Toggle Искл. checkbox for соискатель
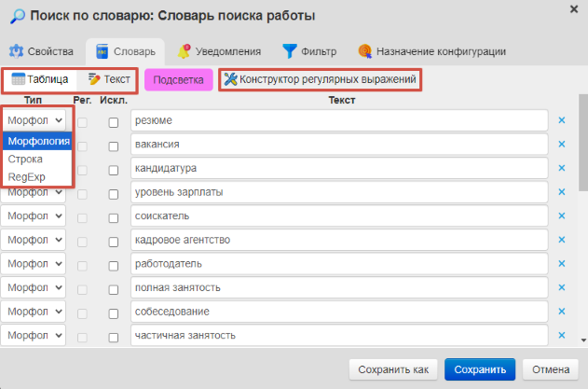The width and height of the screenshot is (588, 389). click(x=114, y=218)
